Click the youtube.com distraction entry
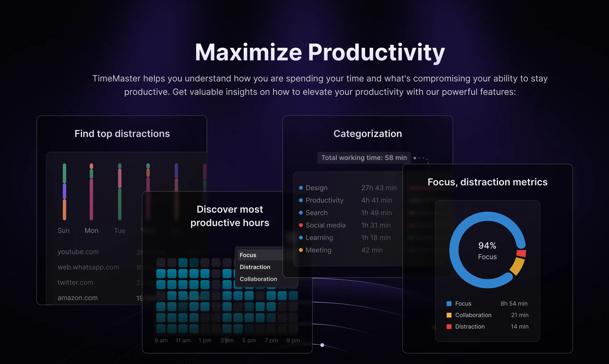 pyautogui.click(x=78, y=251)
